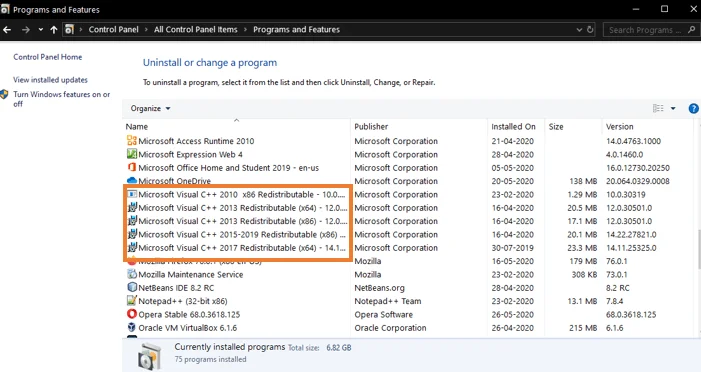
Task: Select Opera Stable 68.0.3618.125 entry
Action: [x=189, y=314]
